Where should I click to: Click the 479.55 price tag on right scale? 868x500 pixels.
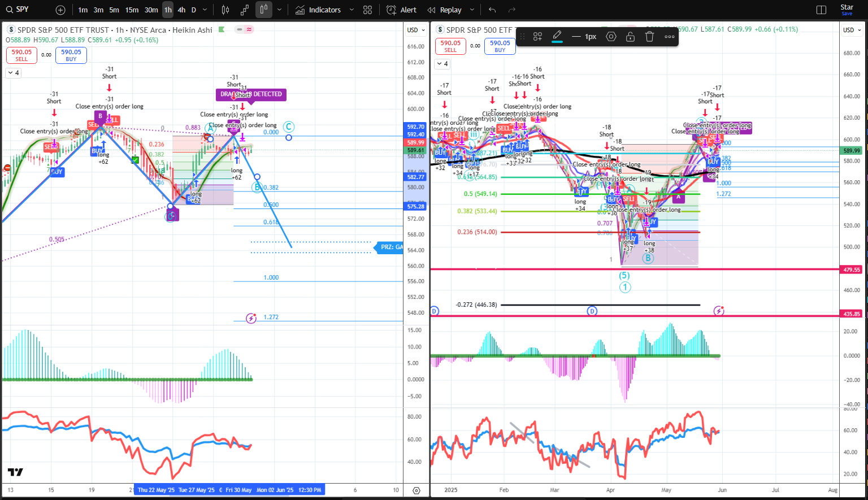(x=852, y=269)
